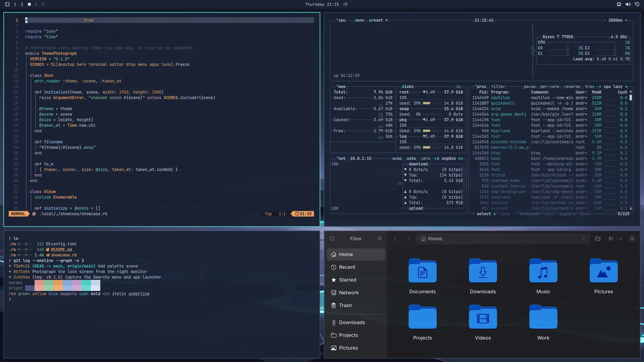The width and height of the screenshot is (644, 362).
Task: Select Trash in Files sidebar
Action: click(x=356, y=305)
